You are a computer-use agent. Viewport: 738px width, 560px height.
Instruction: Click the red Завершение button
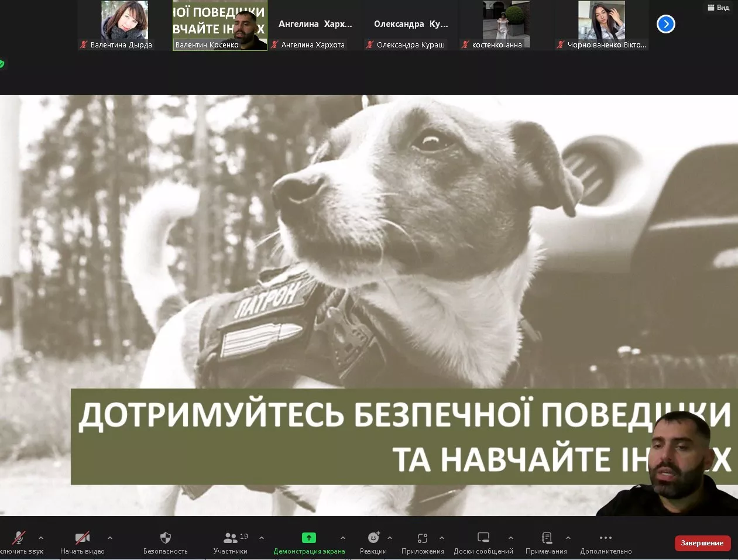(x=702, y=543)
